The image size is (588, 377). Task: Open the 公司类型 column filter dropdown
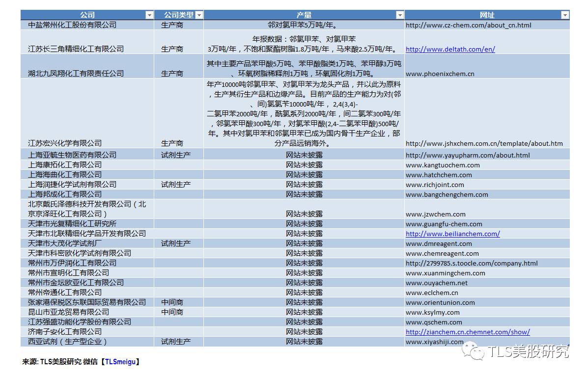click(x=198, y=15)
